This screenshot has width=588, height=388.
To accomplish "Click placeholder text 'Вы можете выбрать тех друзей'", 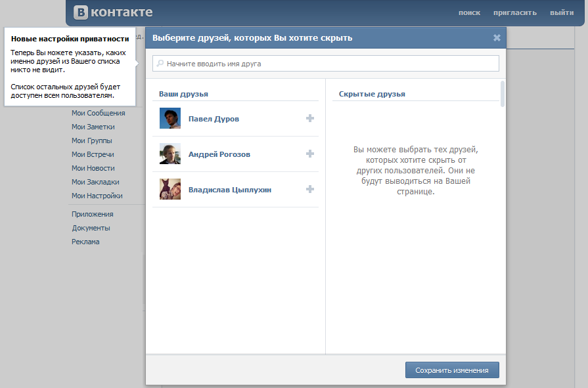I will (415, 150).
